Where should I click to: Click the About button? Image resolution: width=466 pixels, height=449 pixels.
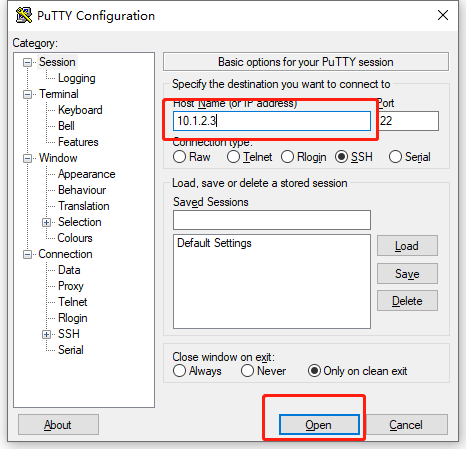point(58,425)
